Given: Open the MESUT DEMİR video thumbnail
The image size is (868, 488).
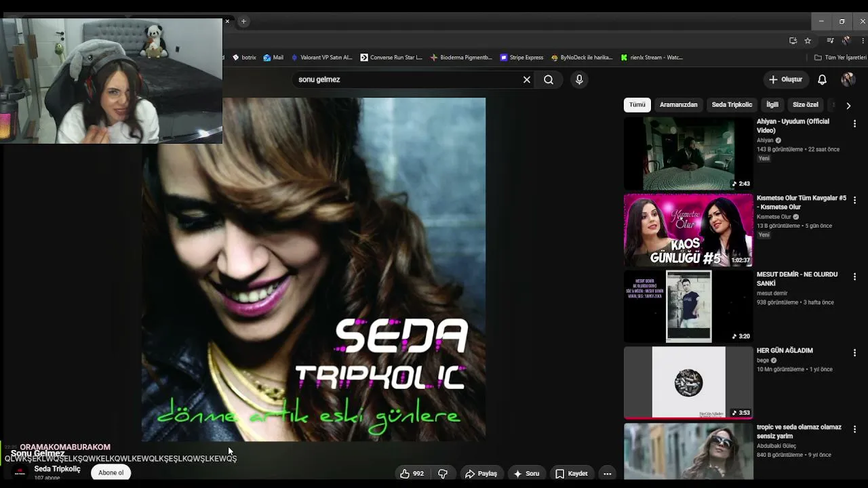Looking at the screenshot, I should 688,306.
